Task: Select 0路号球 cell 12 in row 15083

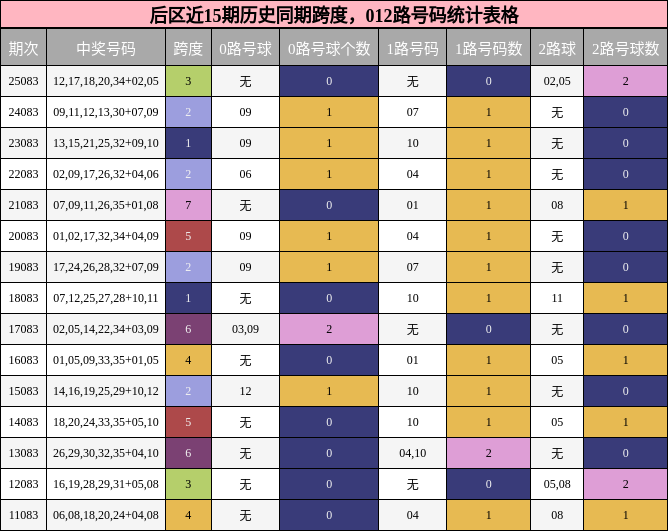Action: 245,391
